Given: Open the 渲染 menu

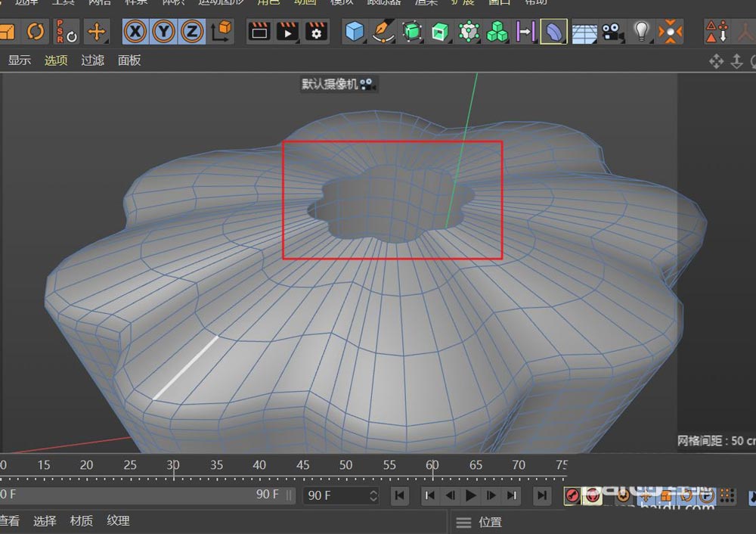Looking at the screenshot, I should pos(426,3).
